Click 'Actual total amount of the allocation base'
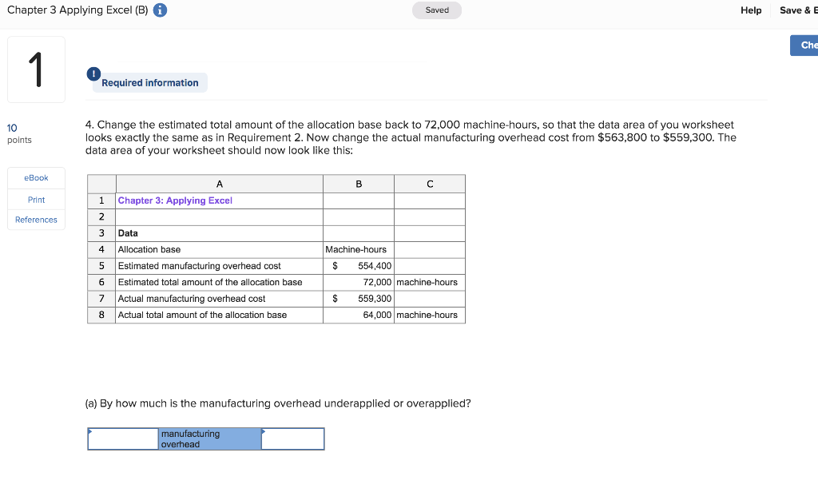 tap(219, 315)
